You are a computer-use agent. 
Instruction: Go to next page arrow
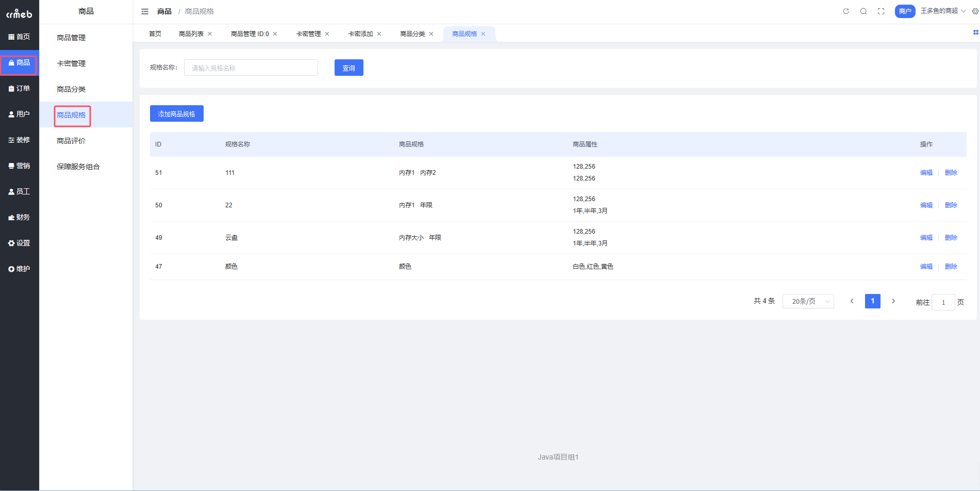click(x=893, y=301)
